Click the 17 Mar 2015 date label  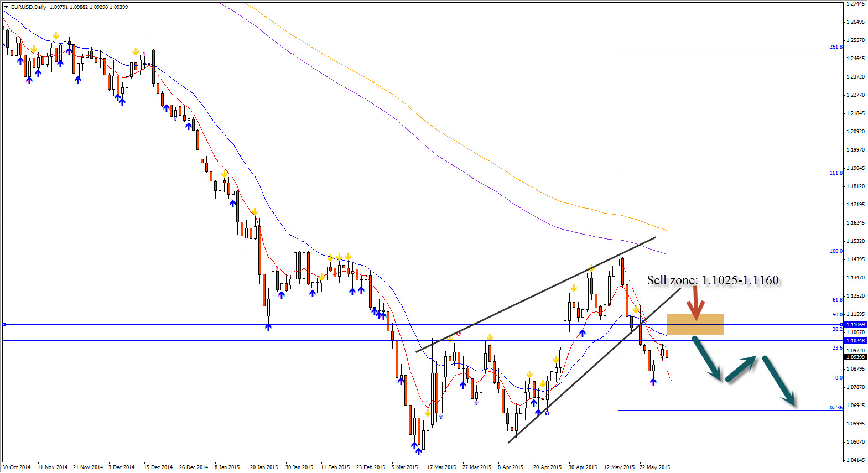[x=441, y=467]
